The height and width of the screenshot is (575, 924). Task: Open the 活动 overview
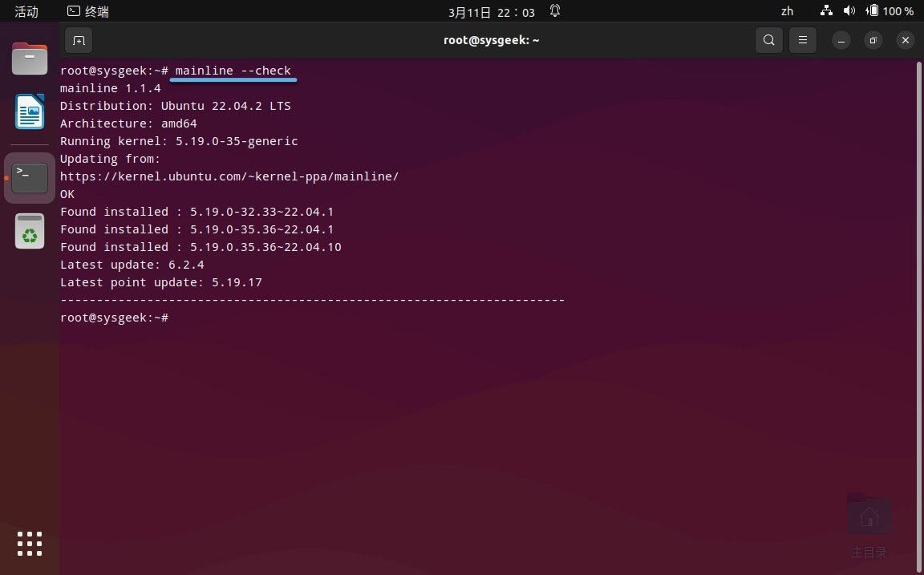25,11
